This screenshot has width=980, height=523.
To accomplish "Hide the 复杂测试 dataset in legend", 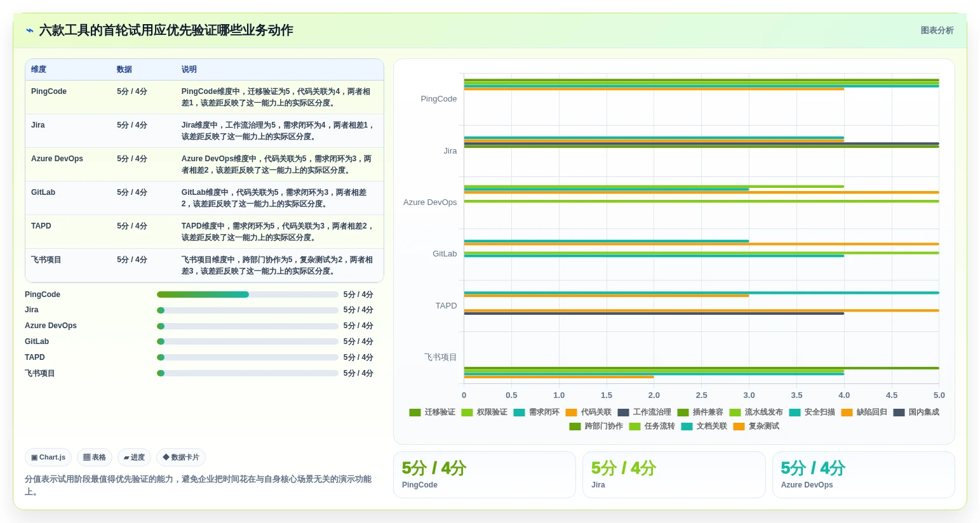I will click(756, 426).
